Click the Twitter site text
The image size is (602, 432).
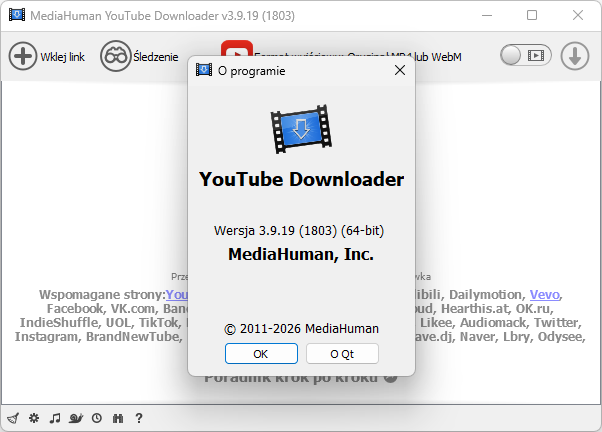point(558,323)
